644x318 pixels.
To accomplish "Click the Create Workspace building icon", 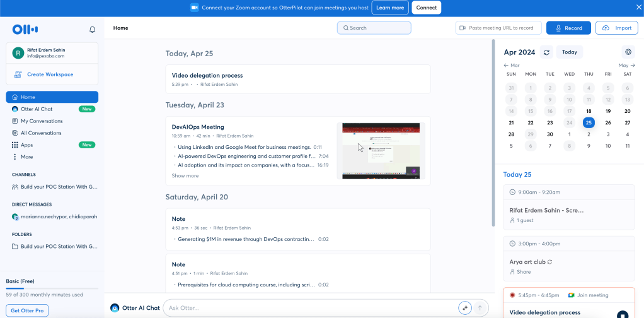I will pos(18,74).
